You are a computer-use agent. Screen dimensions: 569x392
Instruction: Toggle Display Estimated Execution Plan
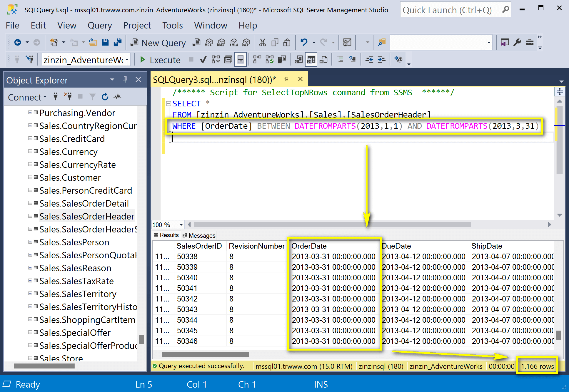coord(216,60)
